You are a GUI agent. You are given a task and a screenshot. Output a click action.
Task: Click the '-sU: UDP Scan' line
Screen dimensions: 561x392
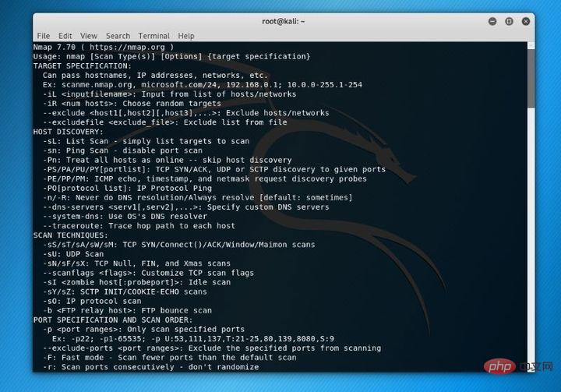coord(73,254)
